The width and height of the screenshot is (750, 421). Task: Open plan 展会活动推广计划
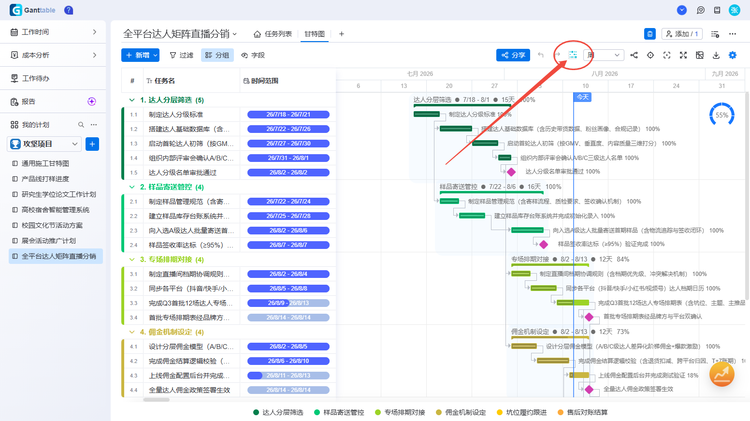(49, 241)
